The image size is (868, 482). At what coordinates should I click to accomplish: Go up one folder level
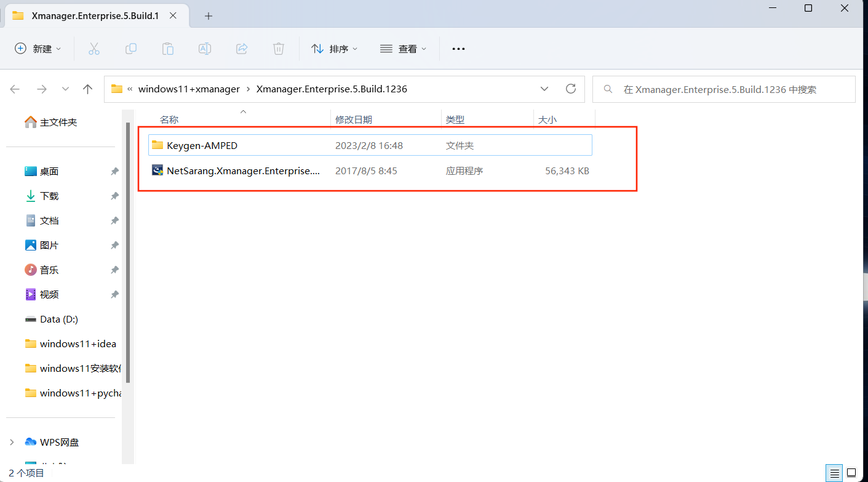[x=88, y=89]
